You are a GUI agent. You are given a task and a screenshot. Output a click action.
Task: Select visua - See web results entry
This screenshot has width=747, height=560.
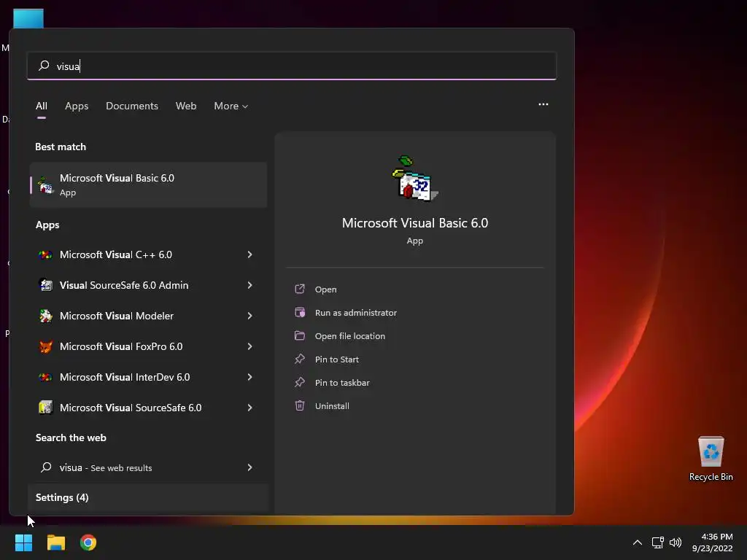pos(148,467)
